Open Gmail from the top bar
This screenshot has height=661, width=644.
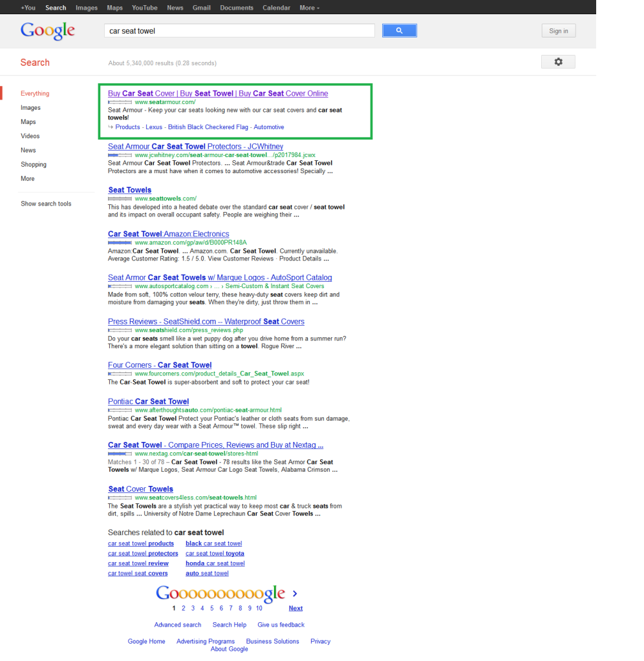(202, 8)
